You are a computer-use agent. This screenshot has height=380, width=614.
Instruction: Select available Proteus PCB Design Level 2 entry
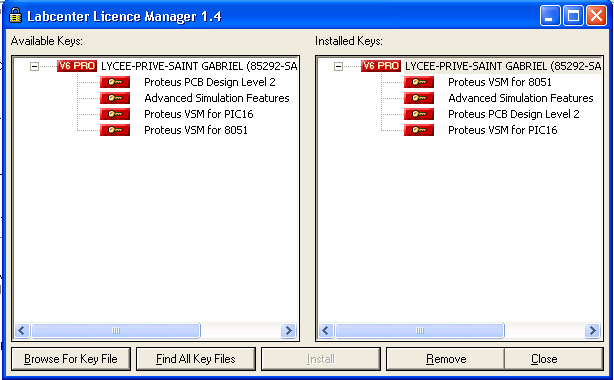pos(209,82)
